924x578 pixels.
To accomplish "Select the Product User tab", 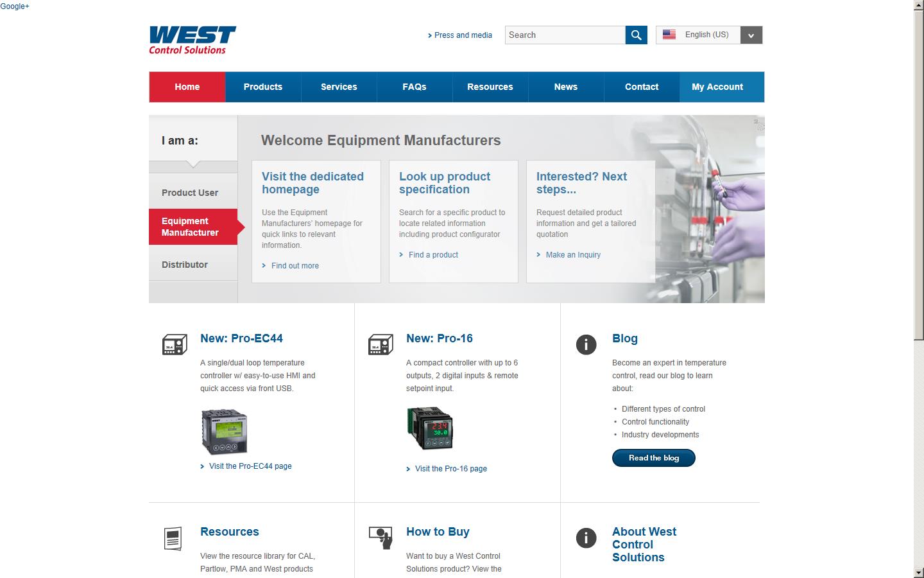I will point(193,192).
